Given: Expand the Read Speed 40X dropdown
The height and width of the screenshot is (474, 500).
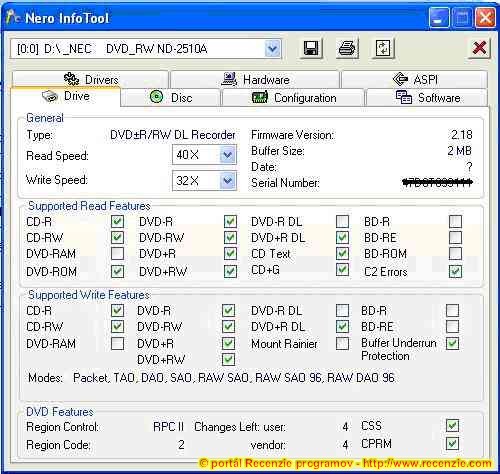Looking at the screenshot, I should [228, 155].
